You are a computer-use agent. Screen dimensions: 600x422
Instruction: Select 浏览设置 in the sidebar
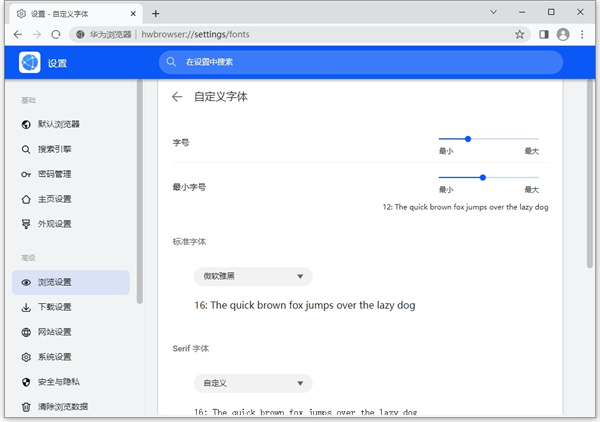point(71,282)
